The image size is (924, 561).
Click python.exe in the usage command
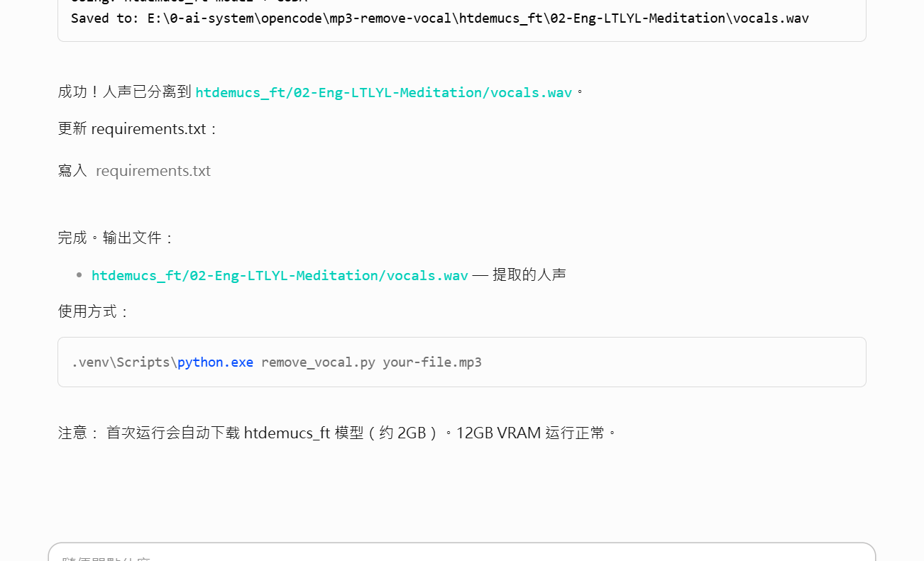(215, 362)
